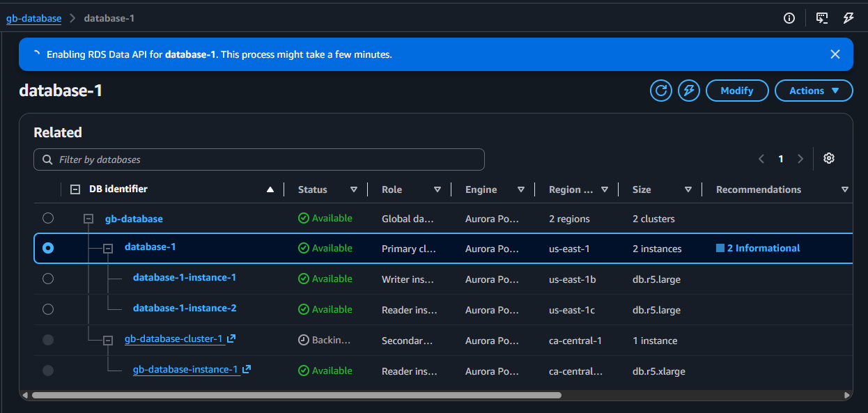Collapse the gb-database tree node
Image resolution: width=868 pixels, height=413 pixels.
point(88,219)
